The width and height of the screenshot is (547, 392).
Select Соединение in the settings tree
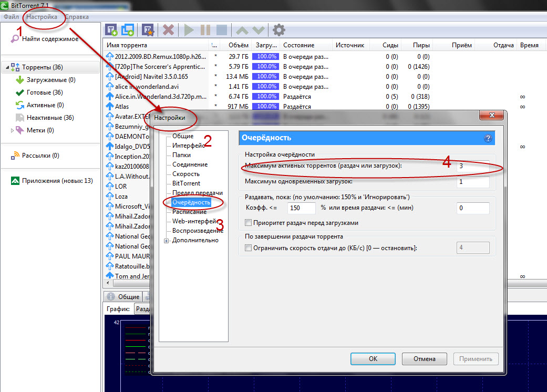pos(190,164)
